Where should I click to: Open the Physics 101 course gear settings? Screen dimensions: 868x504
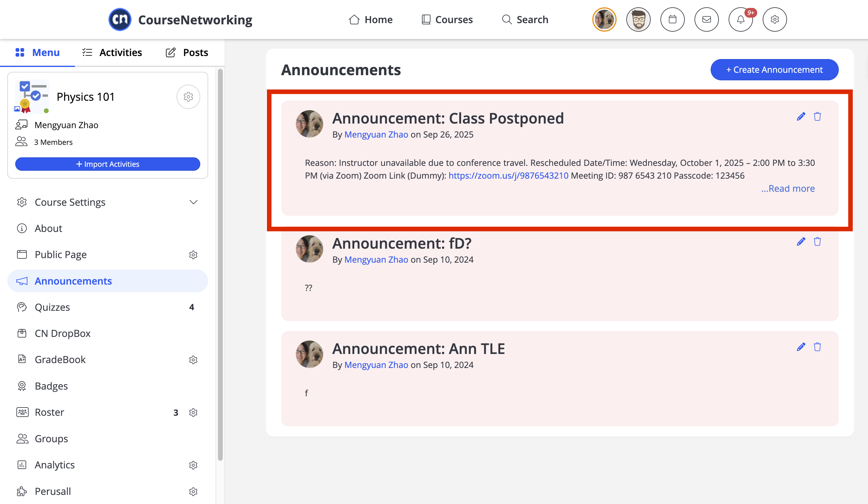pyautogui.click(x=188, y=97)
